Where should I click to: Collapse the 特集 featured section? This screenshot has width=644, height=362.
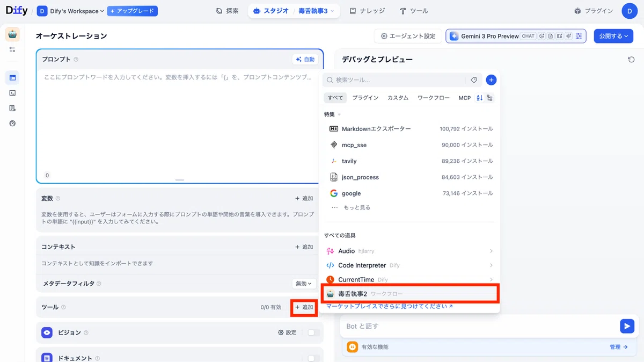click(x=332, y=114)
